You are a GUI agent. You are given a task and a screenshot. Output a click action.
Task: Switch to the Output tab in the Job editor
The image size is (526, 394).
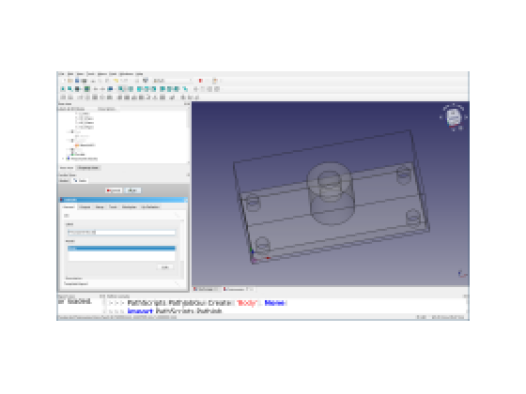tap(85, 207)
